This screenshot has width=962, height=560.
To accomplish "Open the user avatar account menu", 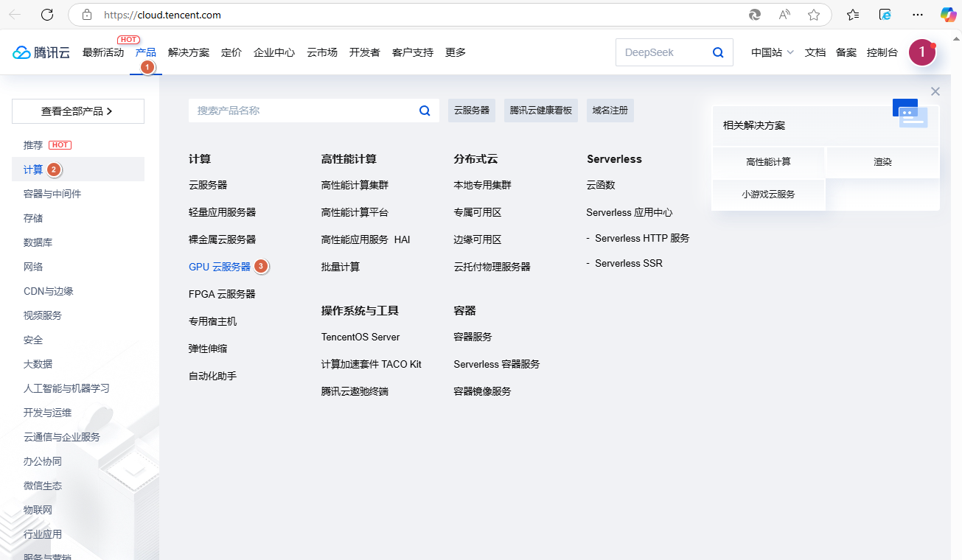I will point(922,52).
